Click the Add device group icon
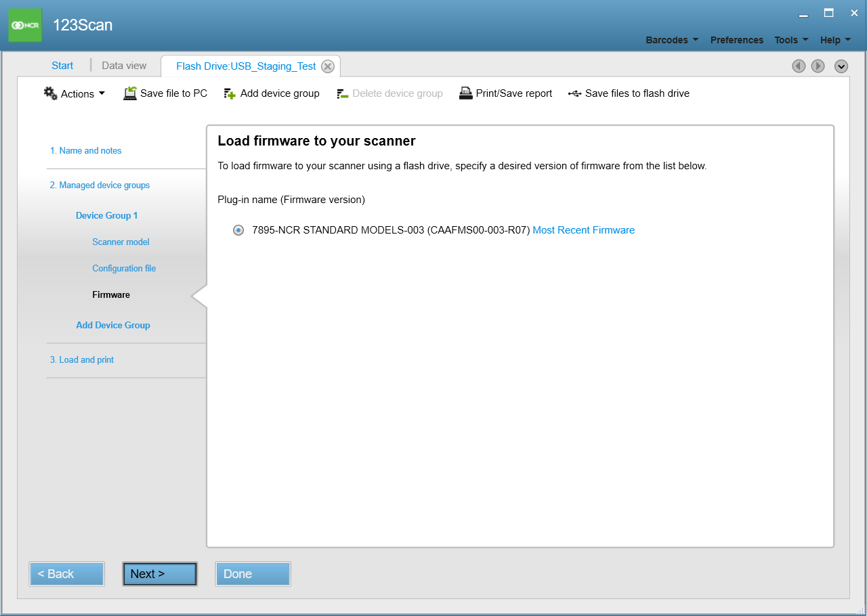Image resolution: width=867 pixels, height=616 pixels. [x=230, y=93]
